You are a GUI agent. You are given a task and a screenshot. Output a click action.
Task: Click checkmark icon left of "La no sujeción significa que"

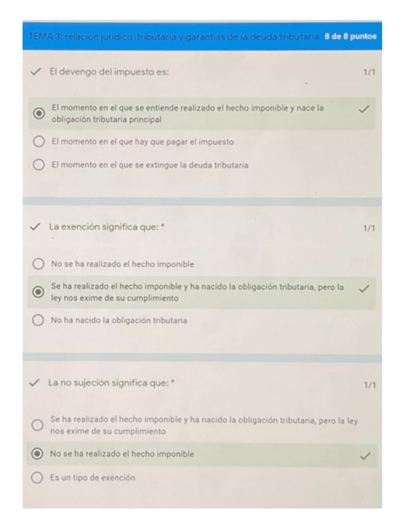[x=35, y=383]
